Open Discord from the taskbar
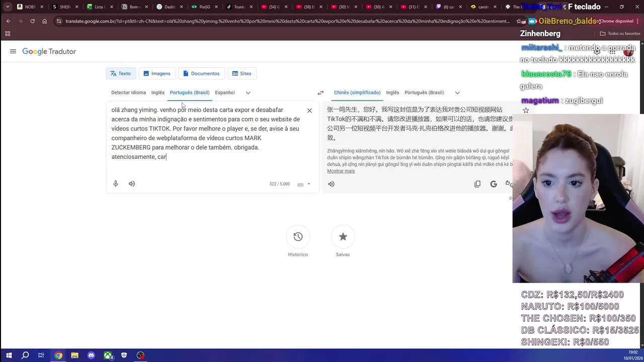644x362 pixels. pos(91,355)
